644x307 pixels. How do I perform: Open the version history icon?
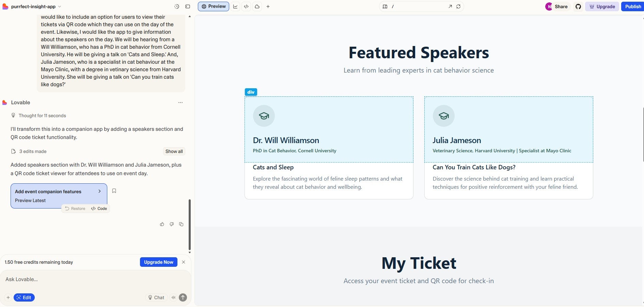pos(176,6)
